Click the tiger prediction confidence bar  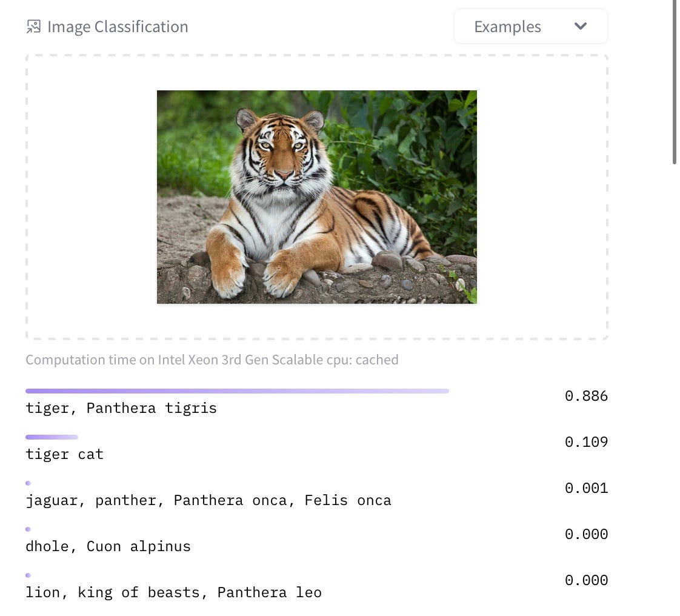point(236,391)
